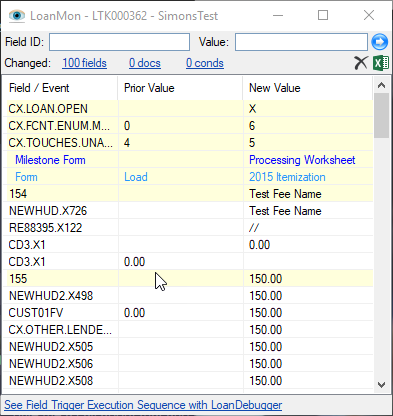Export changes with the Excel icon
The width and height of the screenshot is (393, 416).
(381, 63)
